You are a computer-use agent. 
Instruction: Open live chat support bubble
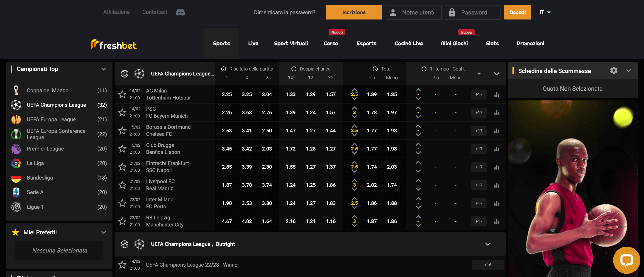point(627,260)
